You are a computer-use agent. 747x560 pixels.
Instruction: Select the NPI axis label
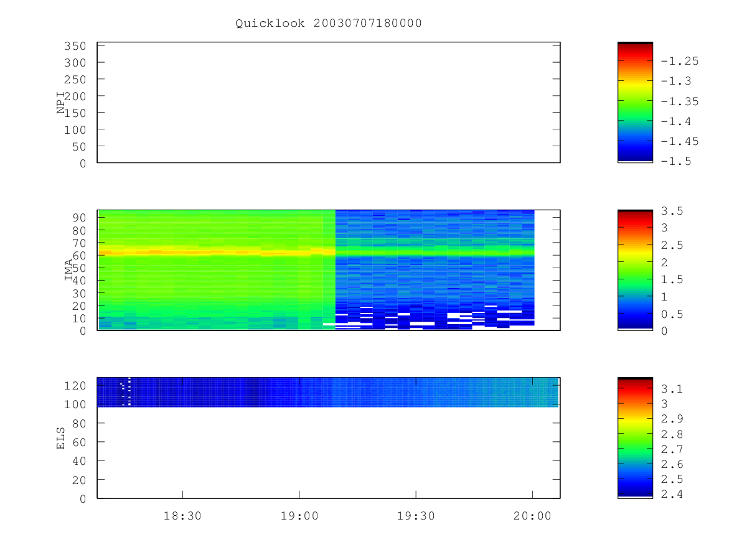pyautogui.click(x=61, y=103)
